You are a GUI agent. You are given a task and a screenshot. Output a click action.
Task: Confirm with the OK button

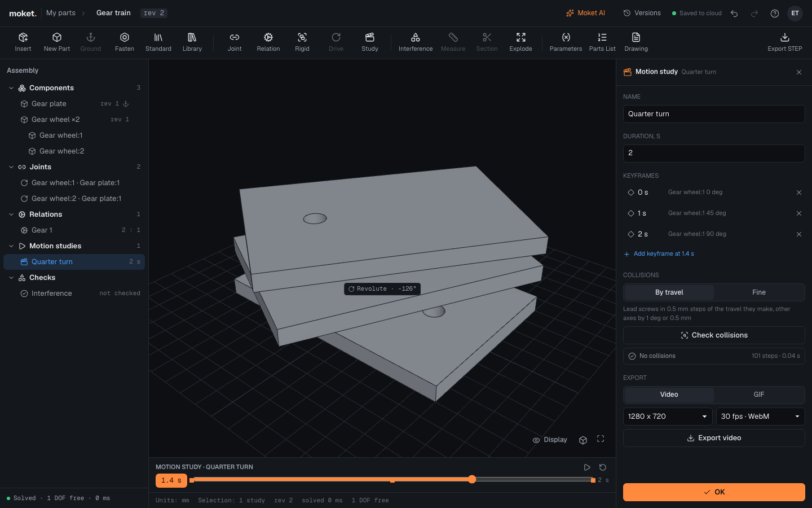click(714, 492)
